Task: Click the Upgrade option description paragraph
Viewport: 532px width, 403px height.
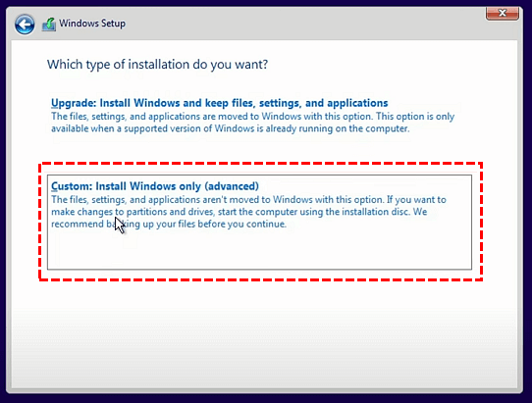Action: pos(253,123)
